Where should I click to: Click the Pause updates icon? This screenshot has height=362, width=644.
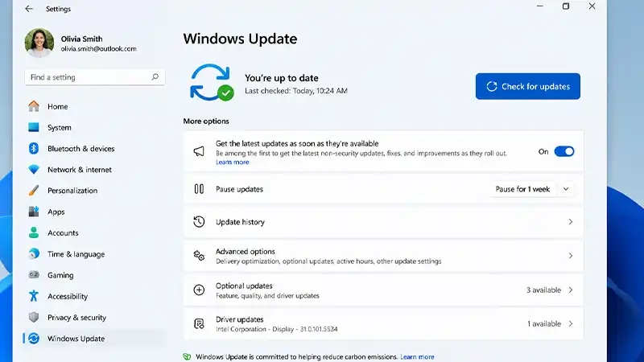[199, 189]
